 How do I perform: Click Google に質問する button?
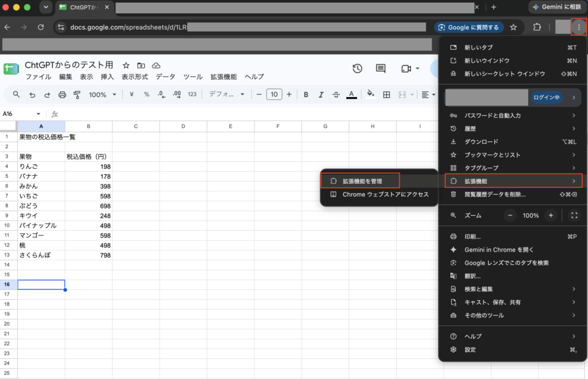click(x=469, y=27)
